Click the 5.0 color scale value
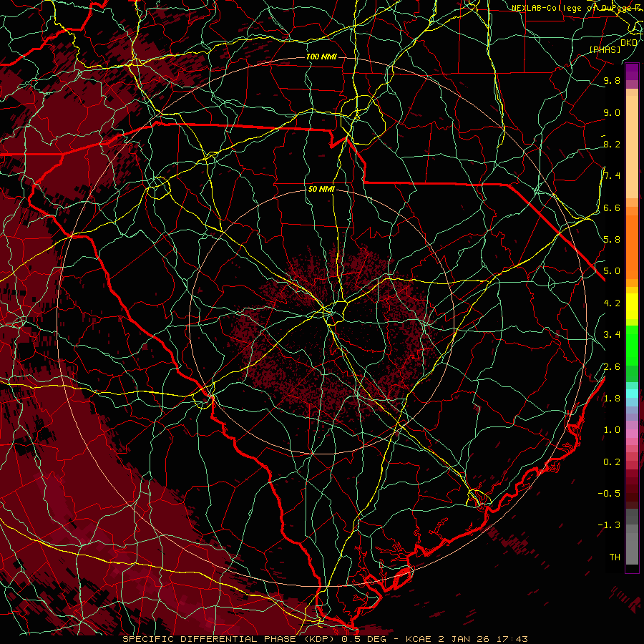The height and width of the screenshot is (644, 644). point(612,271)
